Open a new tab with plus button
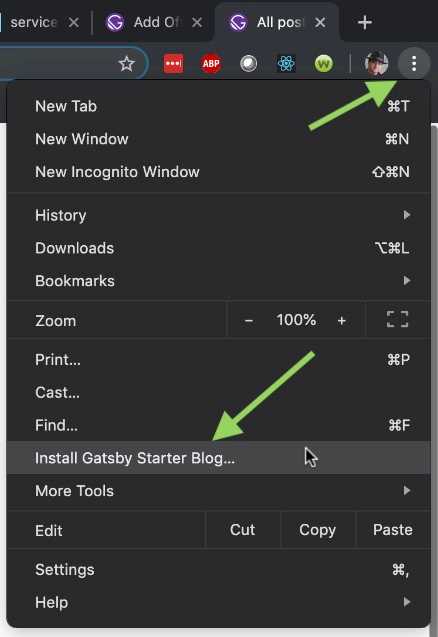The width and height of the screenshot is (438, 637). pyautogui.click(x=364, y=22)
